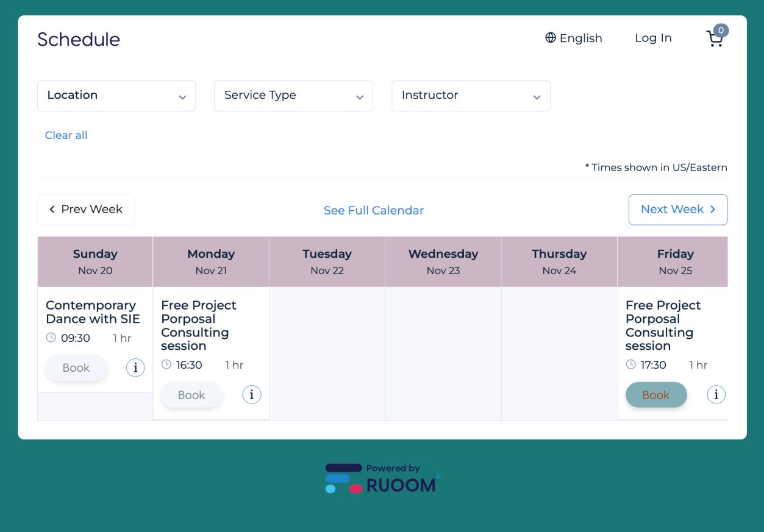
Task: Show info for Friday consulting session
Action: coord(716,394)
